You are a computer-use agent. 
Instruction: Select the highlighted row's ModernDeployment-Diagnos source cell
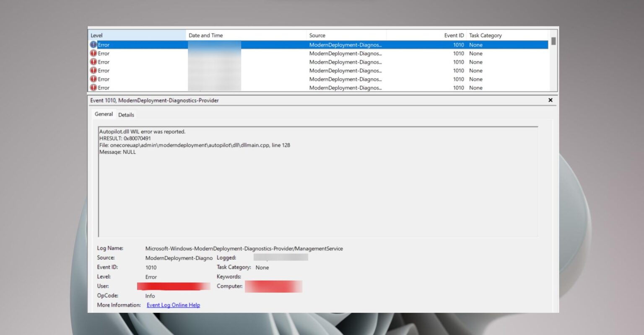345,45
